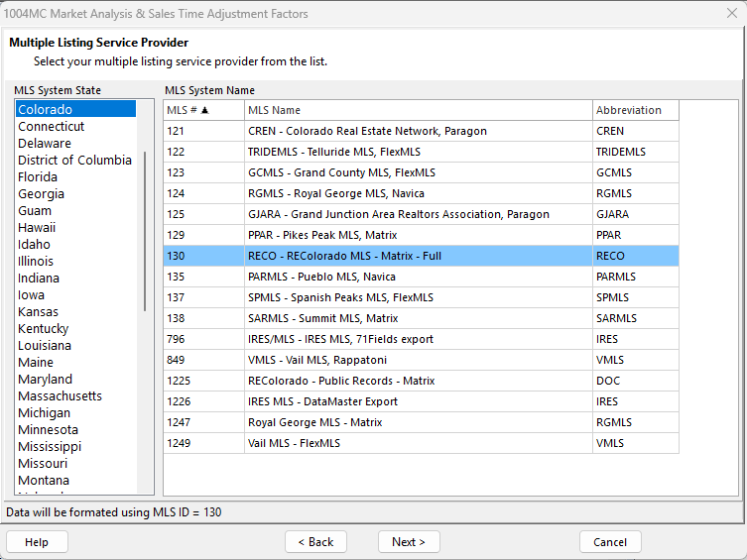Select Minnesota in the state list

click(75, 429)
